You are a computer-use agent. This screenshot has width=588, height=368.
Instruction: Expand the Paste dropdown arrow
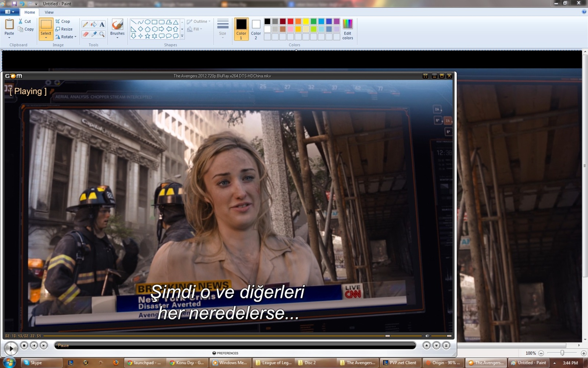(x=9, y=38)
